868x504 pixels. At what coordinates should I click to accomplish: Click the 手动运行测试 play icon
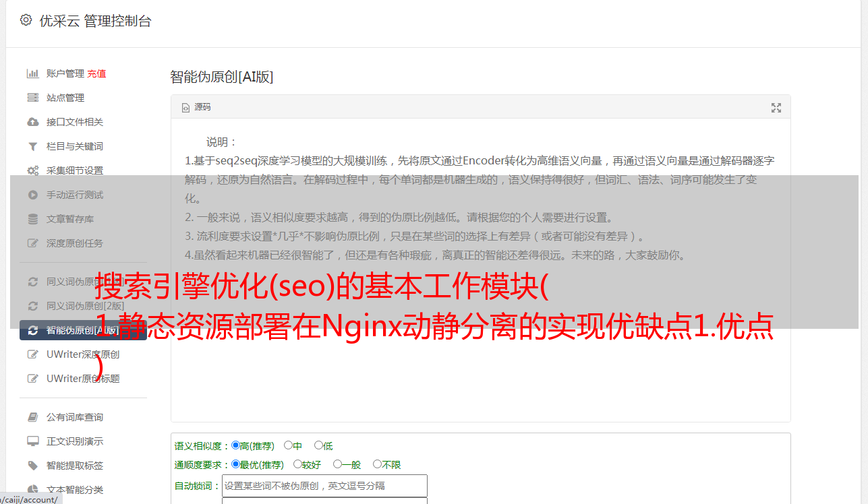tap(32, 195)
